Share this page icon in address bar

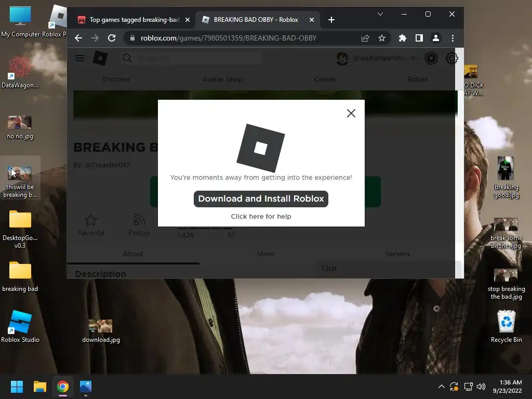pos(365,38)
